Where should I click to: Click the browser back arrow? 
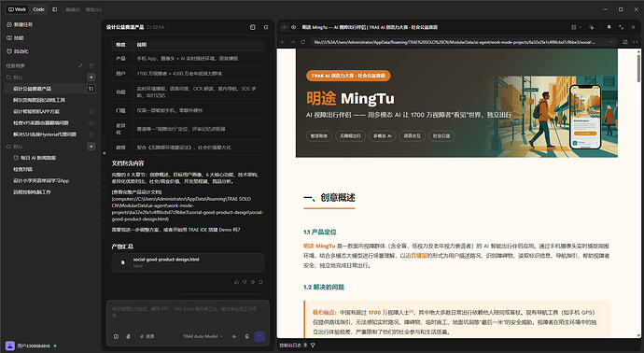(x=283, y=42)
